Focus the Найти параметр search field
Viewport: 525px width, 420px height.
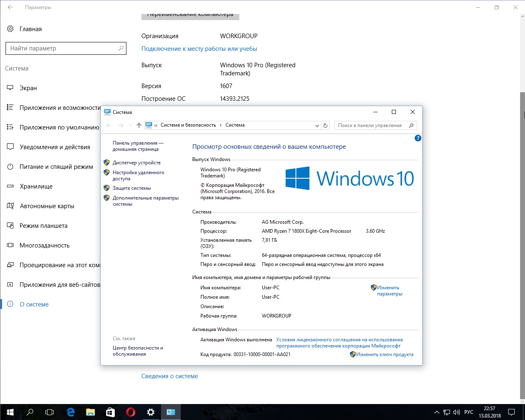pos(66,48)
